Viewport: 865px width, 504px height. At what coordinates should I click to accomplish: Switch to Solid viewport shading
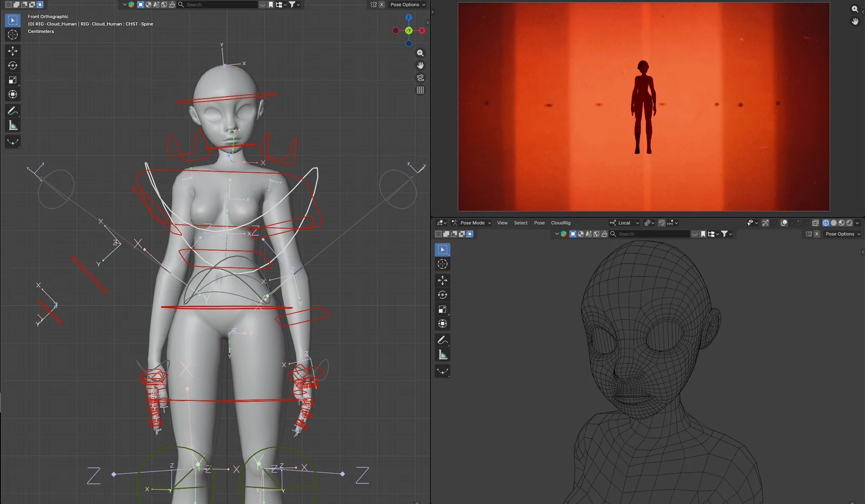[834, 223]
